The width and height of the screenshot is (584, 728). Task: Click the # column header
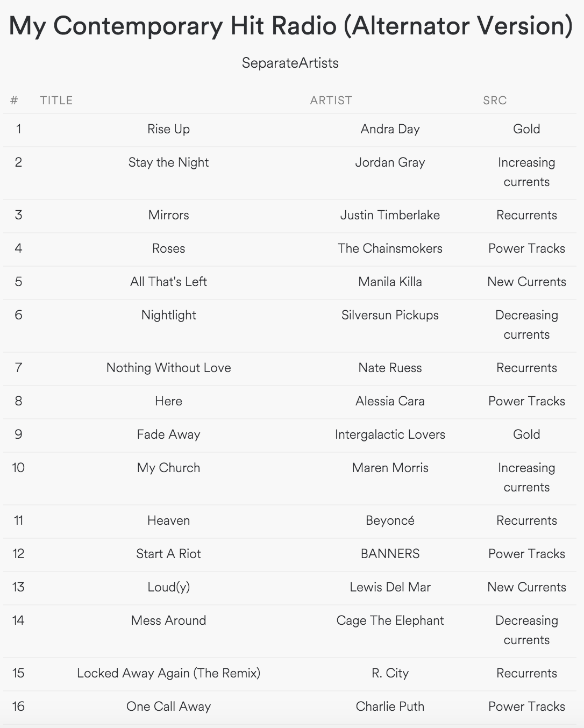[x=14, y=101]
